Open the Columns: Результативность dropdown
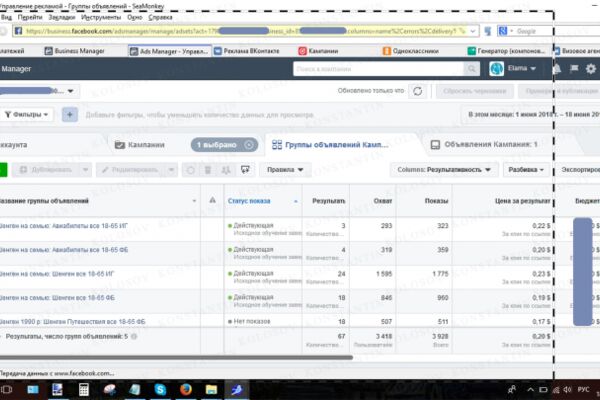 444,170
